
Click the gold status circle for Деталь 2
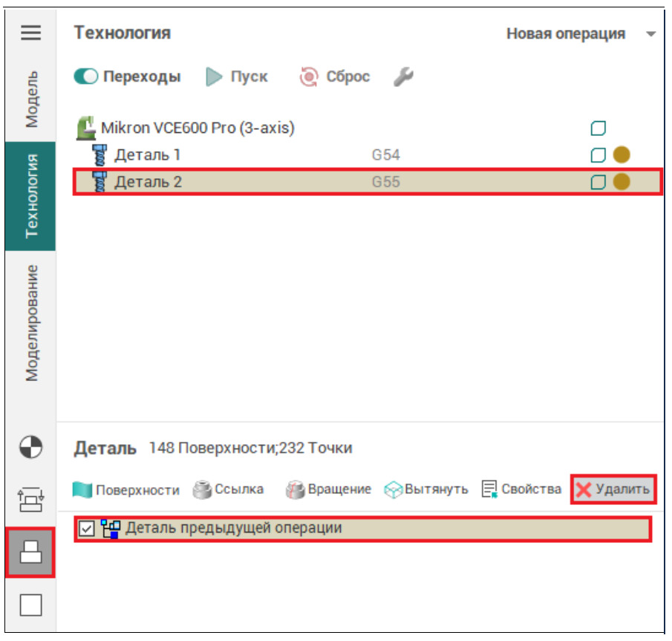622,182
